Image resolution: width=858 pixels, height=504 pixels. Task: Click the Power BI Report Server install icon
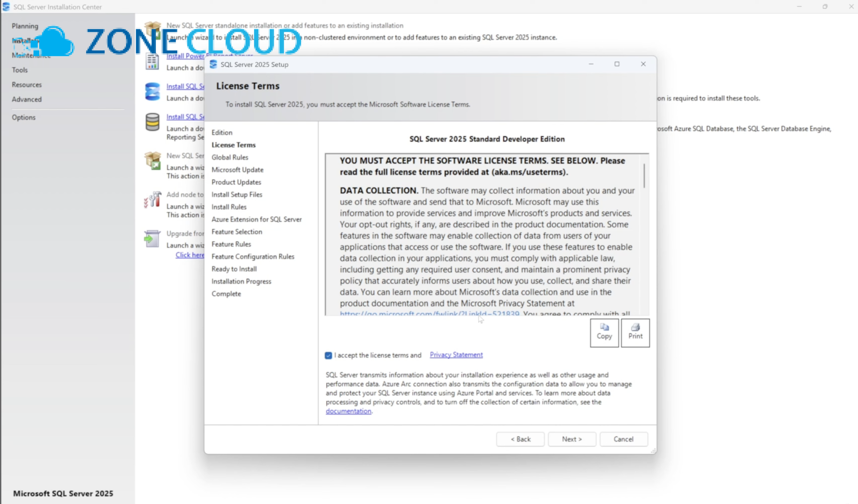pyautogui.click(x=152, y=62)
